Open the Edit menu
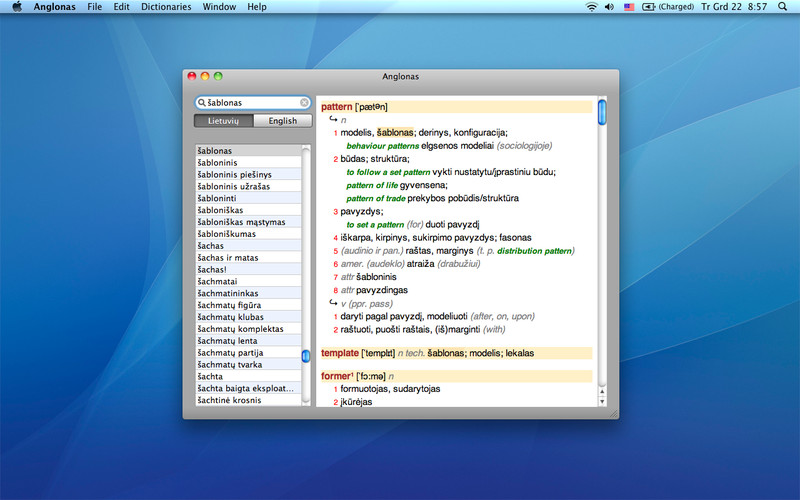 click(x=121, y=7)
